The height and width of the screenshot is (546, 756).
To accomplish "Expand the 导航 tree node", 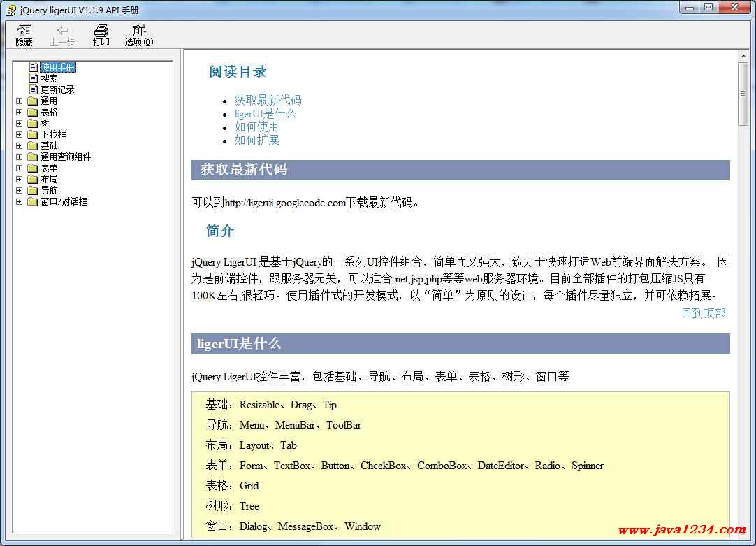I will click(x=20, y=190).
